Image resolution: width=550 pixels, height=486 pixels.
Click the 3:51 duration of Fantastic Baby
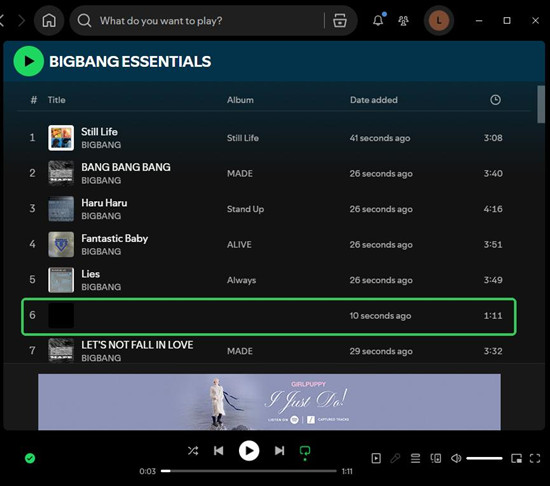pos(493,245)
